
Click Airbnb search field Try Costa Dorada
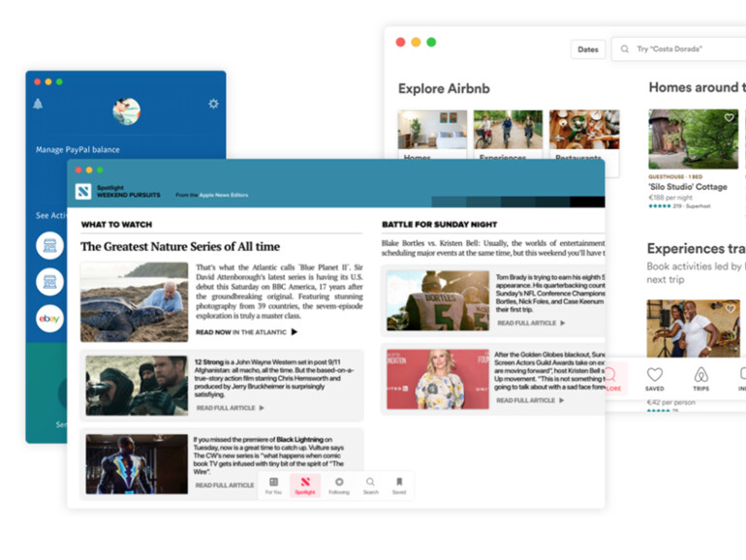(x=680, y=49)
